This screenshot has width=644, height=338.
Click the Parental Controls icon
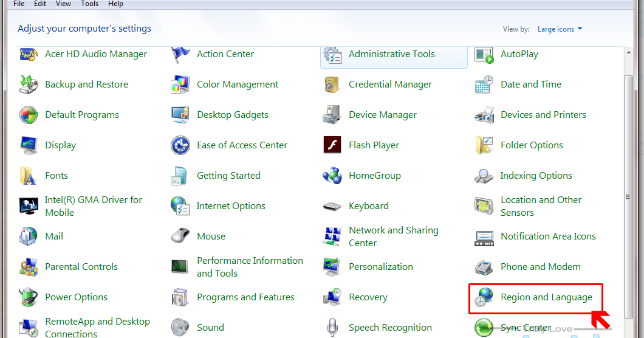pyautogui.click(x=29, y=267)
